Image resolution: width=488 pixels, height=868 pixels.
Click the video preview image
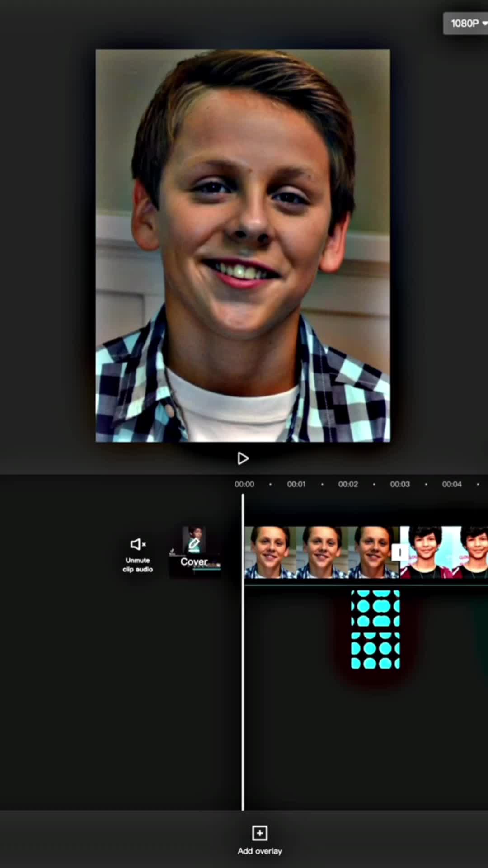243,245
